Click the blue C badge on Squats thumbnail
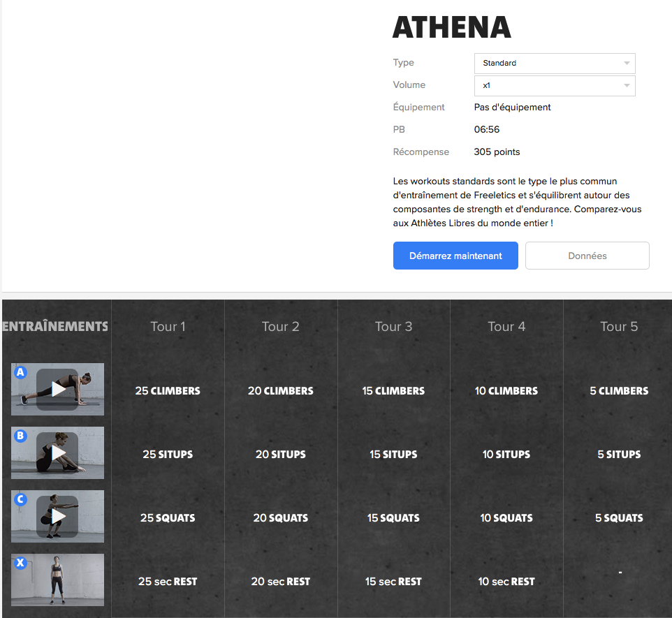The height and width of the screenshot is (618, 672). click(x=20, y=499)
